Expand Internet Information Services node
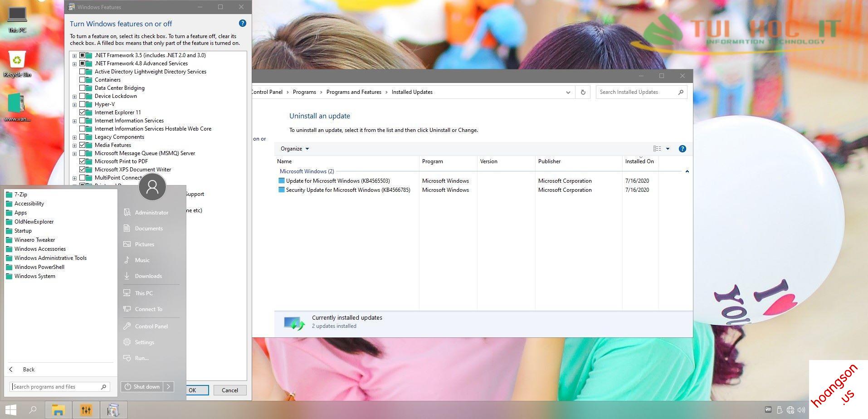The image size is (868, 419). pyautogui.click(x=74, y=121)
